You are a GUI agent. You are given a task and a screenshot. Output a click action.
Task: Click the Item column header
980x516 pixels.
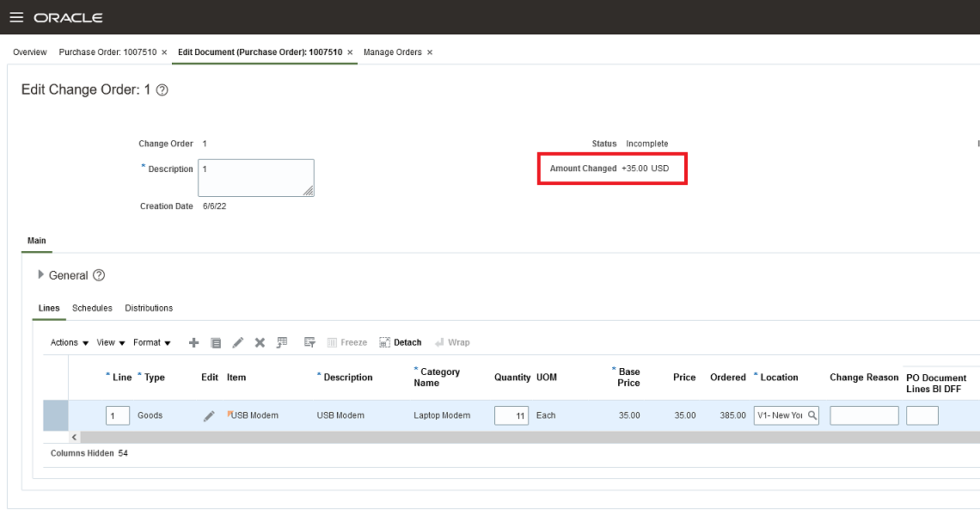[x=236, y=378]
